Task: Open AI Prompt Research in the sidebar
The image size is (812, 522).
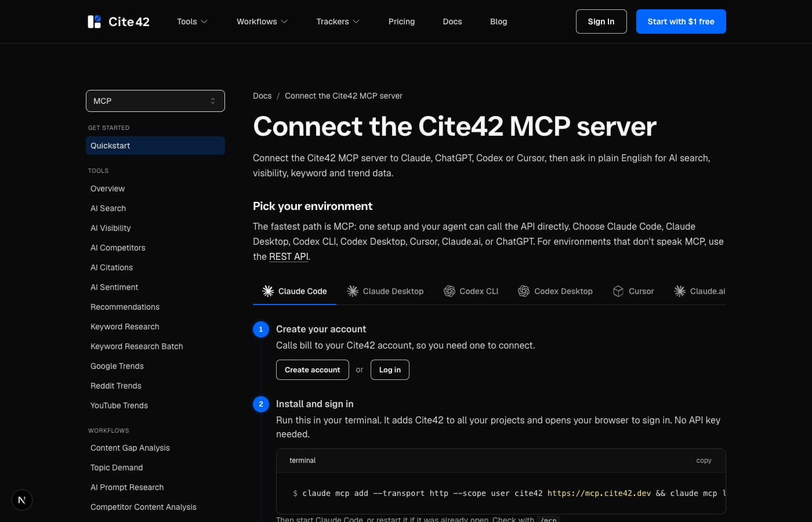Action: pyautogui.click(x=155, y=487)
